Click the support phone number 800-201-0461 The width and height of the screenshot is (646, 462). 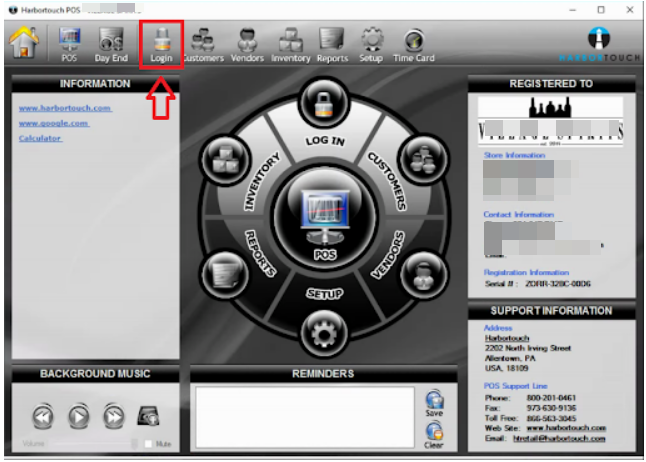pyautogui.click(x=551, y=398)
